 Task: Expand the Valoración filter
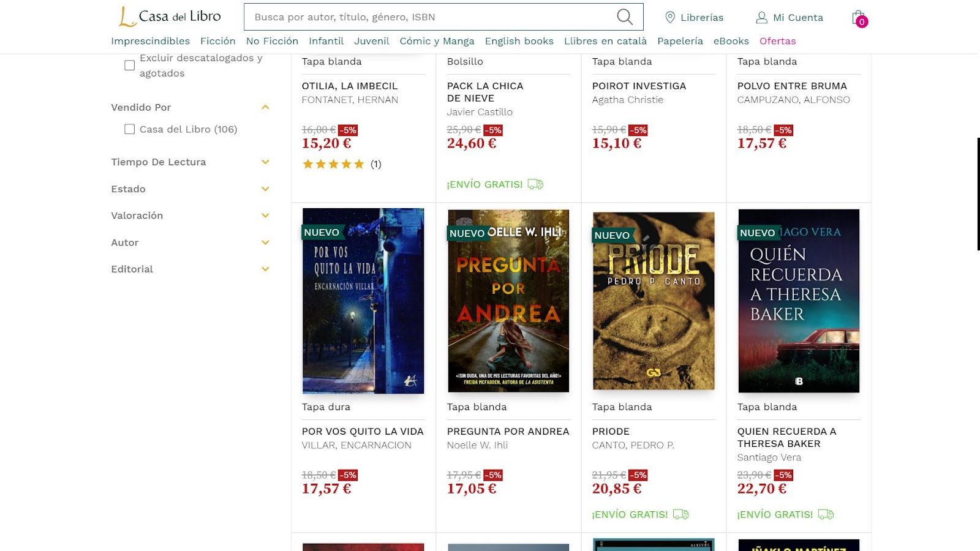265,216
